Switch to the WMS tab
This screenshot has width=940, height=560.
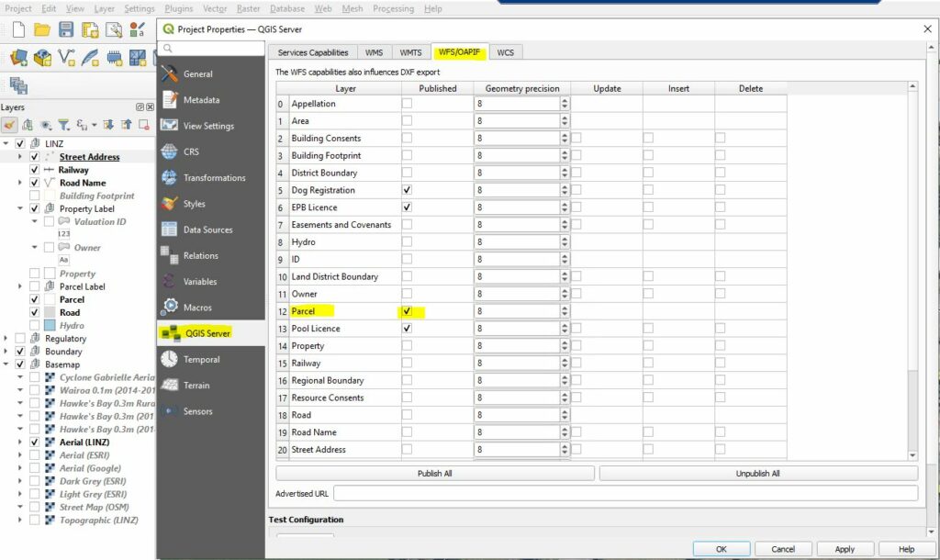375,52
